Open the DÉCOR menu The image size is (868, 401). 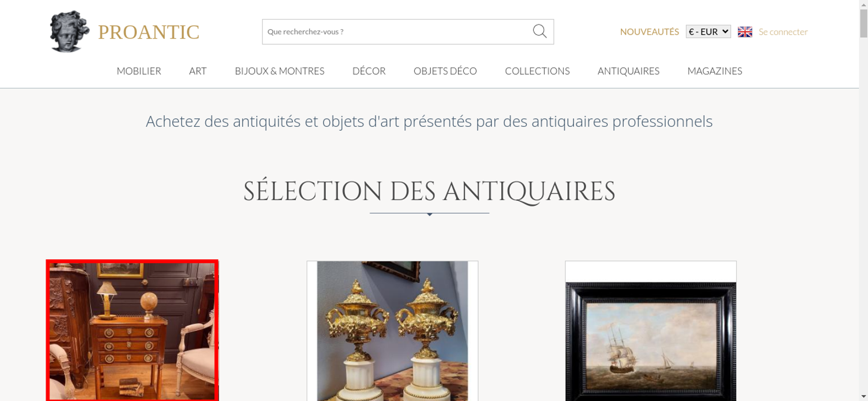(x=369, y=71)
